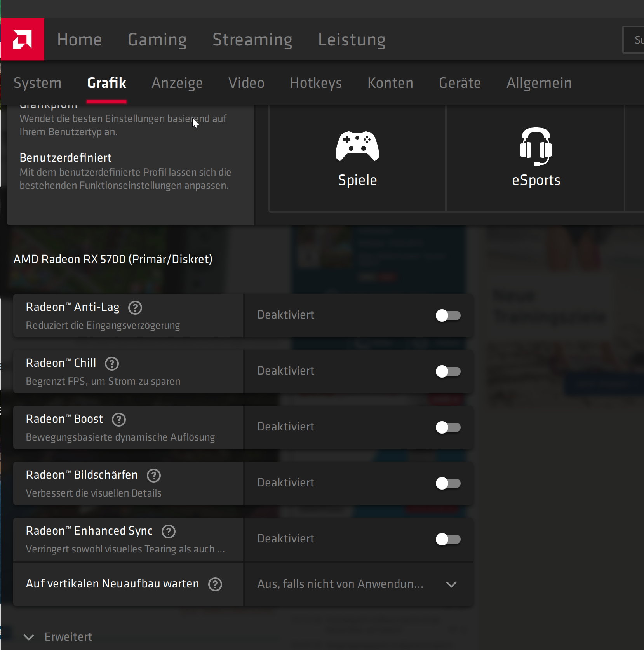644x650 pixels.
Task: Open help for Radeon Enhanced Sync
Action: pyautogui.click(x=169, y=532)
